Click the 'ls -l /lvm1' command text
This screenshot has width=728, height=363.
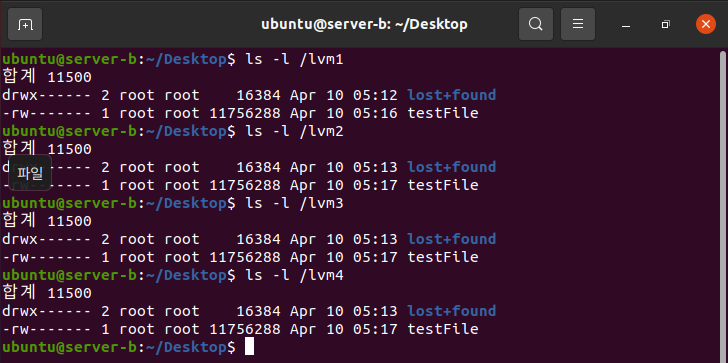pos(295,59)
